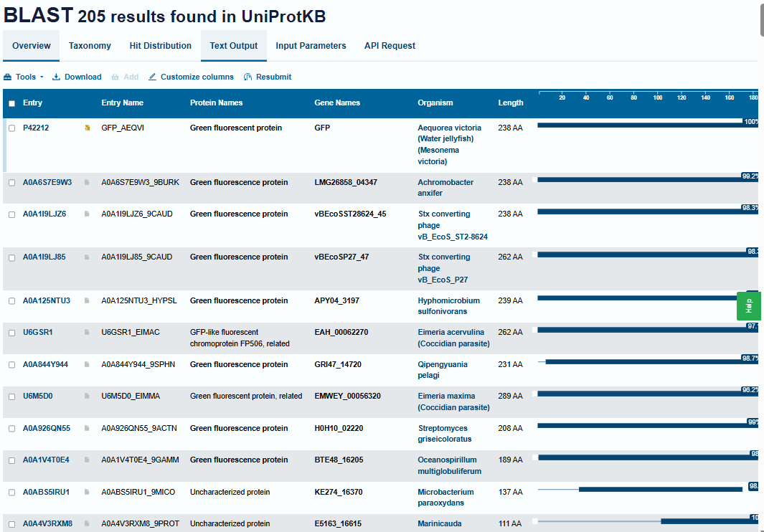Check the box for entry A0A125NTU3
This screenshot has height=532, width=764.
[x=11, y=301]
